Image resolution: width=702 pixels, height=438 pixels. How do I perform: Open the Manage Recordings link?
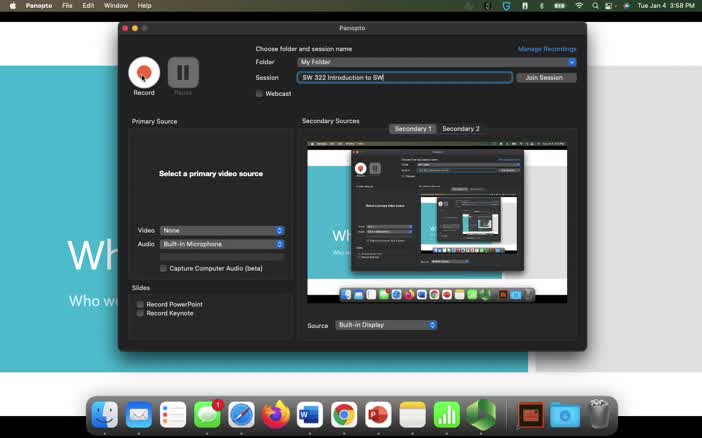[x=546, y=49]
